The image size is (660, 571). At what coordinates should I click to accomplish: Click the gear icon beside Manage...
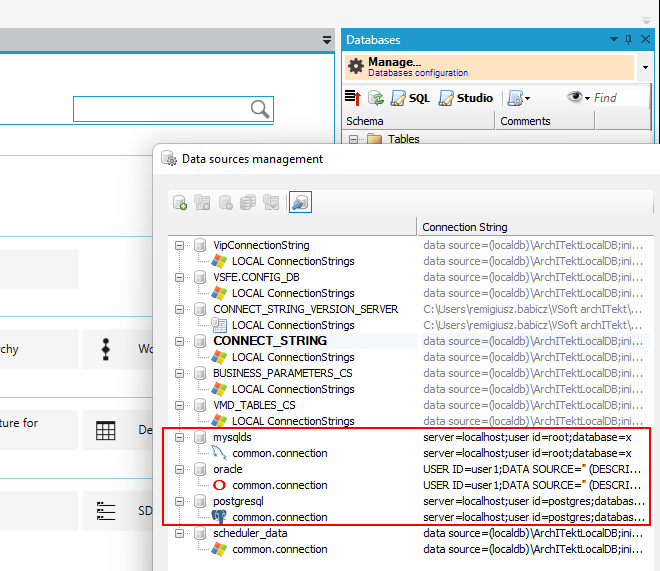coord(356,66)
